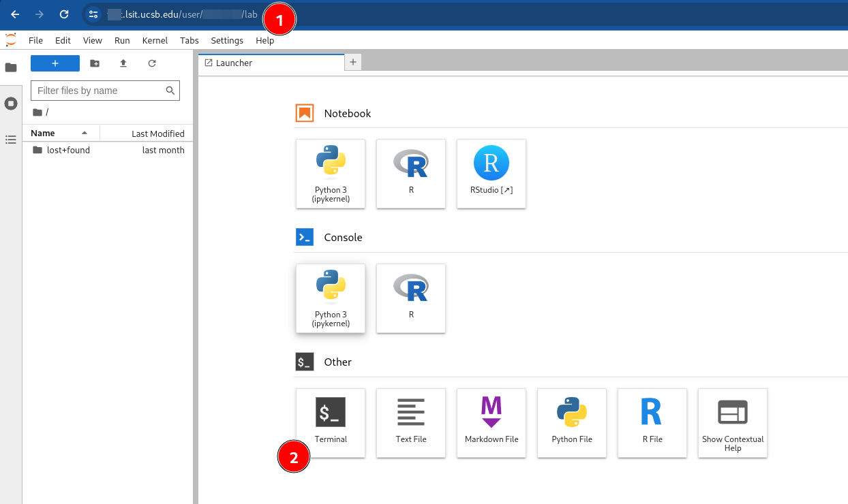Click the Console section heading
The image size is (848, 504).
[x=343, y=238]
